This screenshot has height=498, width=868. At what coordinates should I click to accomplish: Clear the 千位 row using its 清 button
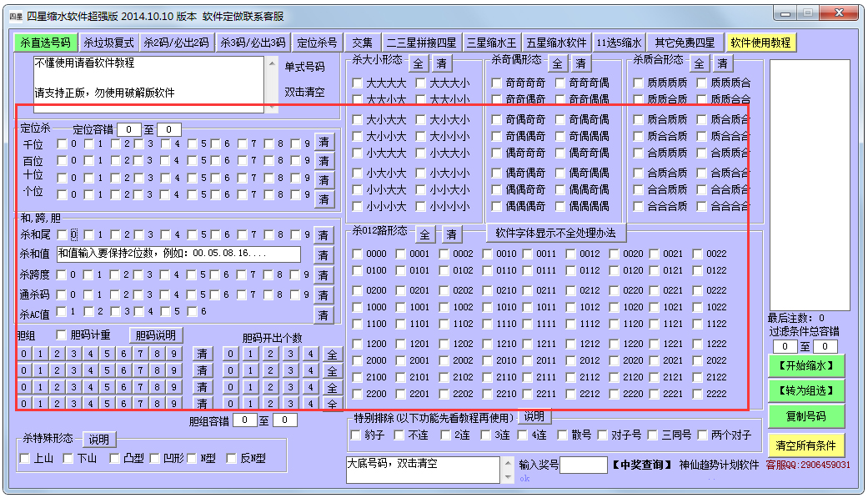pos(324,143)
